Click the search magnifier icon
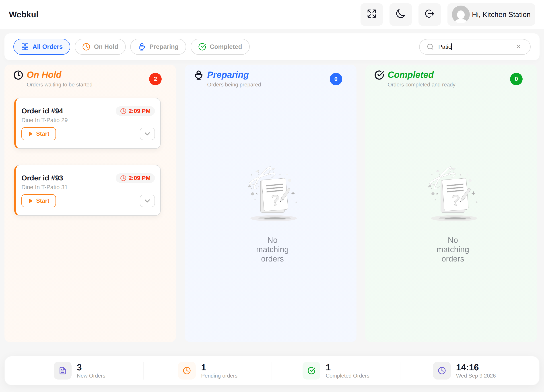544x392 pixels. (430, 47)
